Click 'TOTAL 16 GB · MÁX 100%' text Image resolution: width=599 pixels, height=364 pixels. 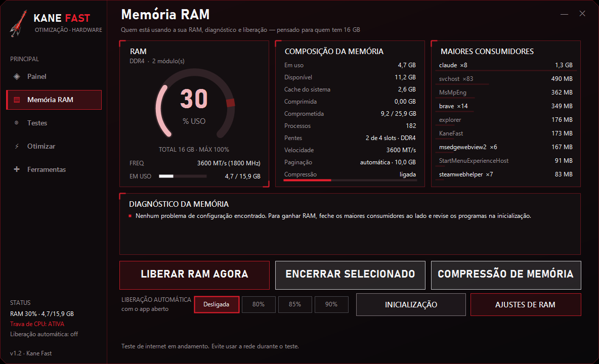click(x=194, y=150)
